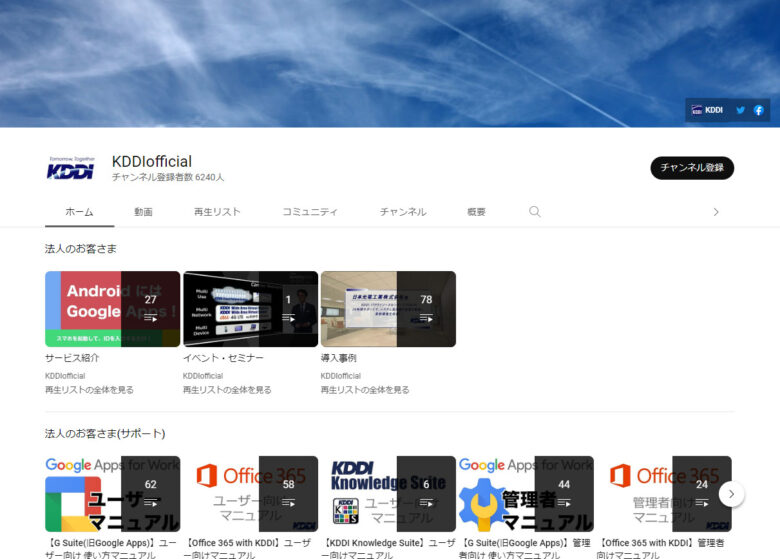Viewport: 780px width, 559px height.
Task: Click the 導入事例 playlist title
Action: pos(339,358)
